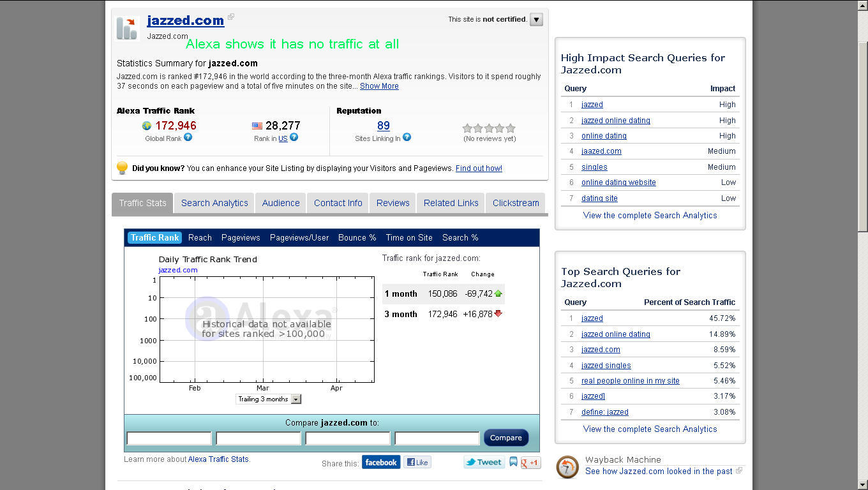
Task: Click the first compare site input field
Action: [169, 438]
